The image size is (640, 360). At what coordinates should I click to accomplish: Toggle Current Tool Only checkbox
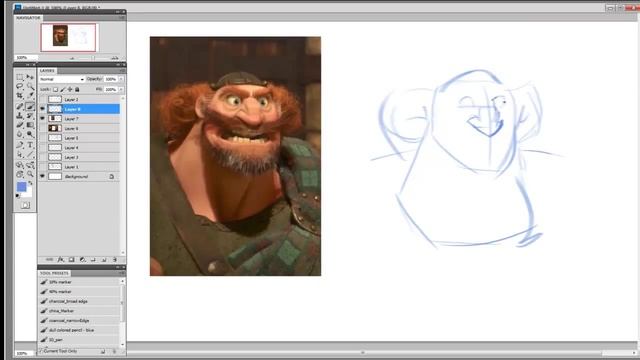pyautogui.click(x=41, y=351)
